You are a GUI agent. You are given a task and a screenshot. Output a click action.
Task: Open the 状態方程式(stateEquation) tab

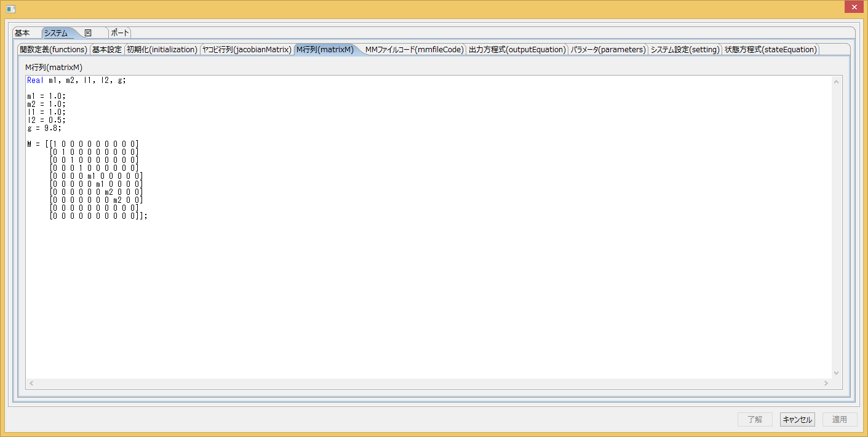770,50
